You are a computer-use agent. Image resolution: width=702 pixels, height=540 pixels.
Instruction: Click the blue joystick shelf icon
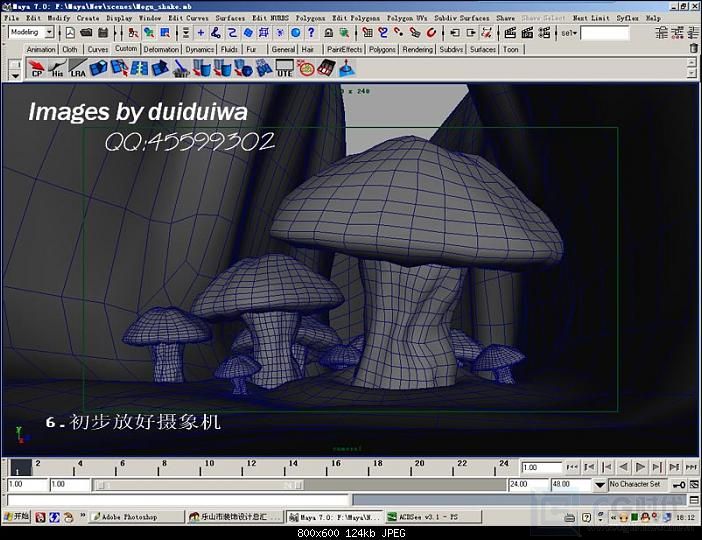[x=347, y=69]
